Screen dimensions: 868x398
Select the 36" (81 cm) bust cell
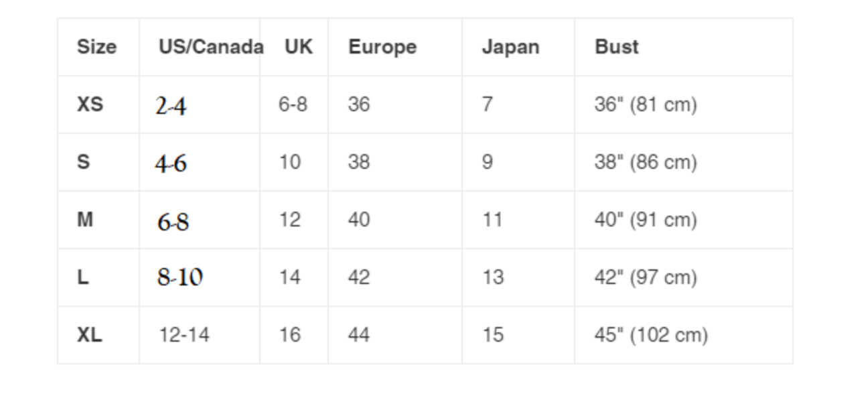645,105
